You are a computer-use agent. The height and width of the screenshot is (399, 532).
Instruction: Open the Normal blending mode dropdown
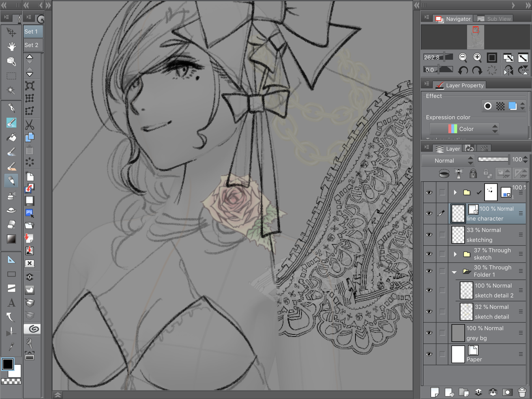(448, 161)
